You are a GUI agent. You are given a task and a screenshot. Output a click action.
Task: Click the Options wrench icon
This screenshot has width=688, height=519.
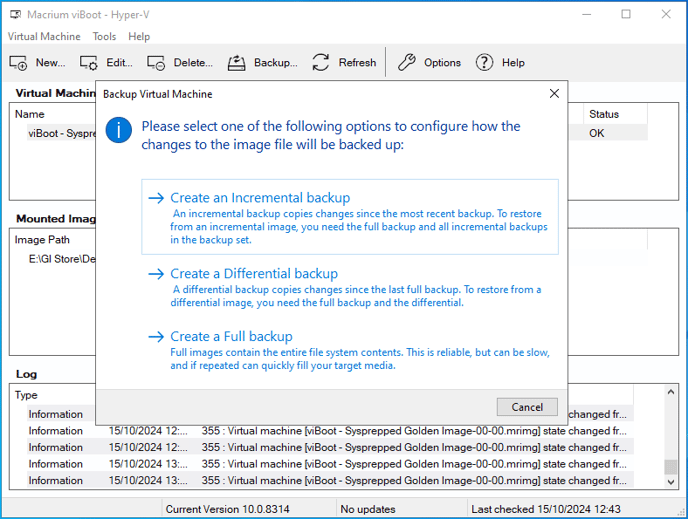406,63
